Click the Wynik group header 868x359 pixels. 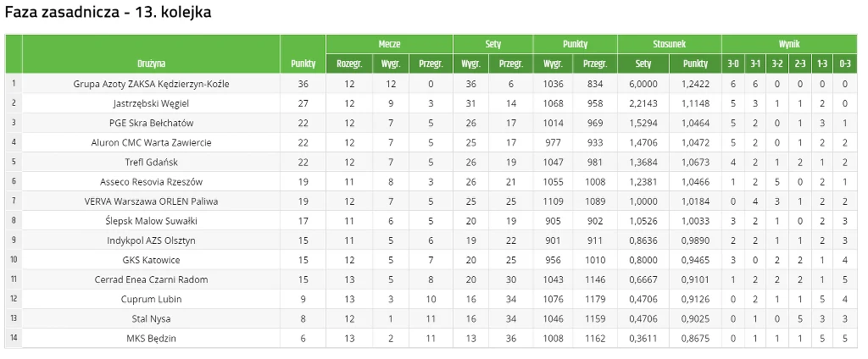tap(788, 44)
